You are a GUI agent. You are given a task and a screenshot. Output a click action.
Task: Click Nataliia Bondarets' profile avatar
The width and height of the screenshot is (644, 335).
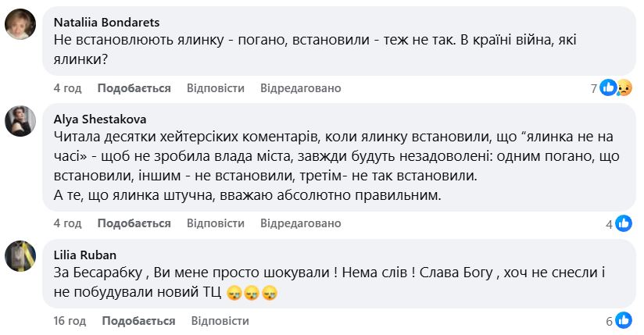click(20, 23)
